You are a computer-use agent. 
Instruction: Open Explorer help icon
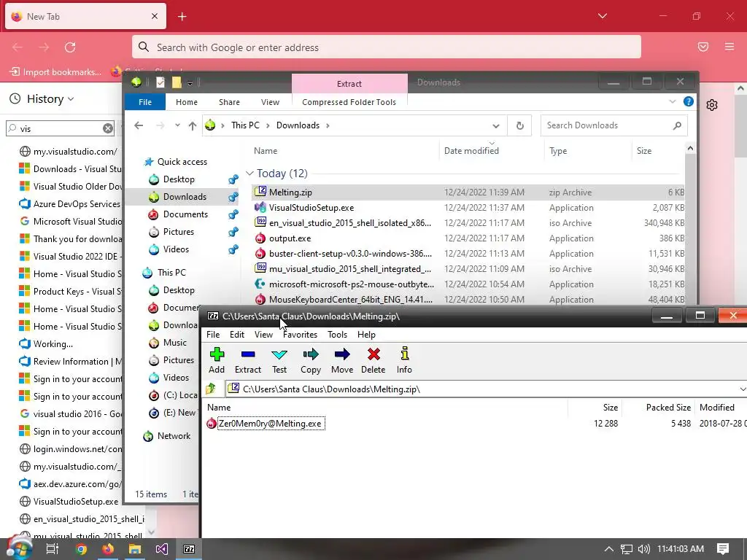coord(689,101)
